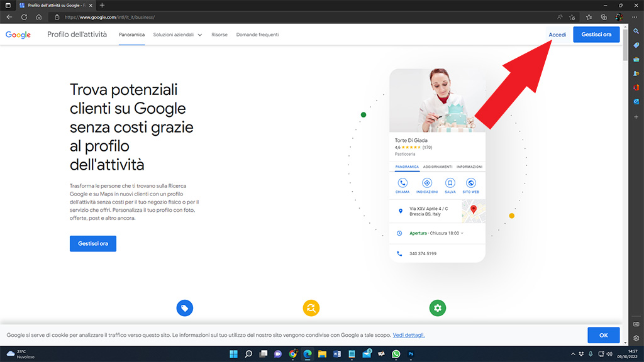Click the page vertical scrollbar thumb
Screen dimensions: 644x362
coord(626,45)
